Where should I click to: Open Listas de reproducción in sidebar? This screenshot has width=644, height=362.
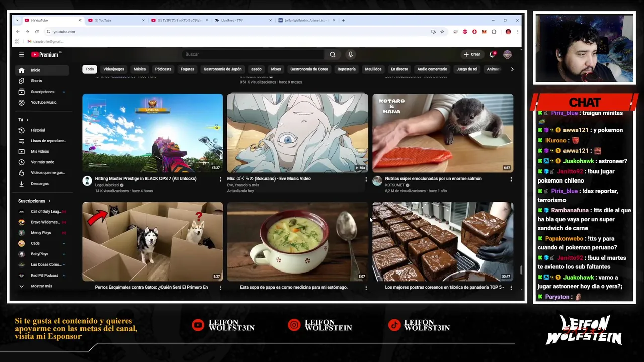(x=42, y=141)
